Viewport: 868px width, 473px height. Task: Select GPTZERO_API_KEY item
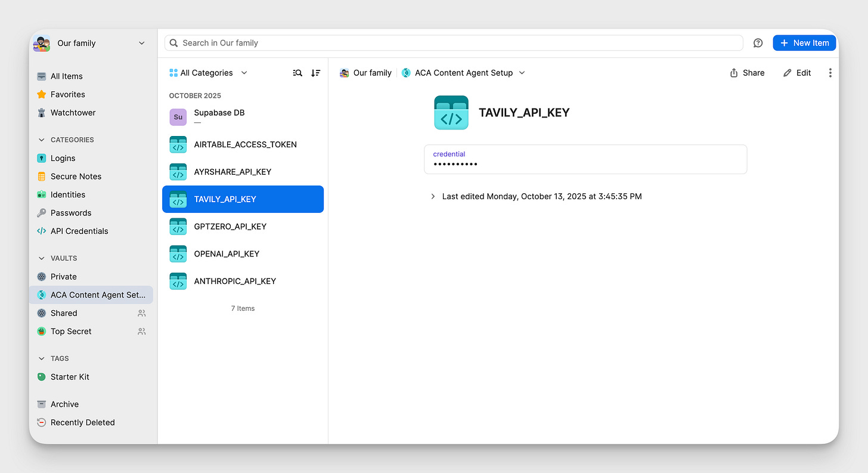(x=243, y=227)
